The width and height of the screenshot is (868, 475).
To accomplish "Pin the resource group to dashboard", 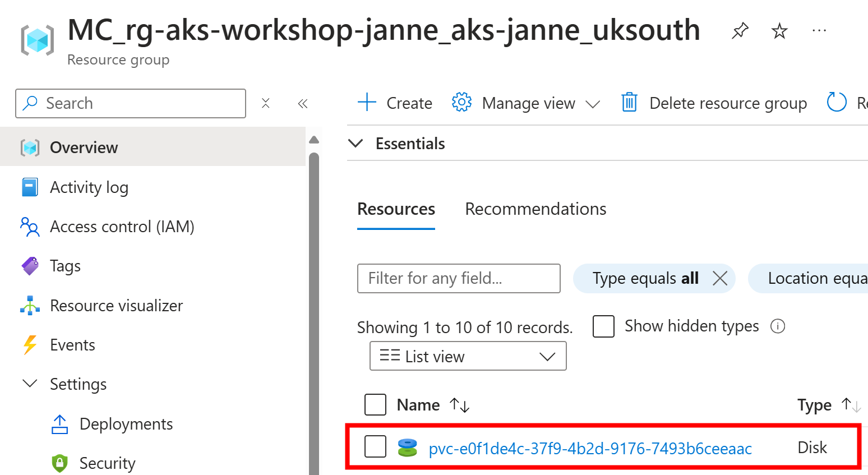I will [740, 30].
